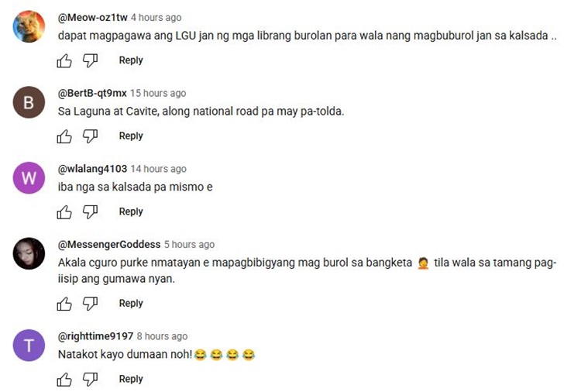581x392 pixels.
Task: Dislike the comment by @Meow-oz1tw
Action: pyautogui.click(x=90, y=60)
